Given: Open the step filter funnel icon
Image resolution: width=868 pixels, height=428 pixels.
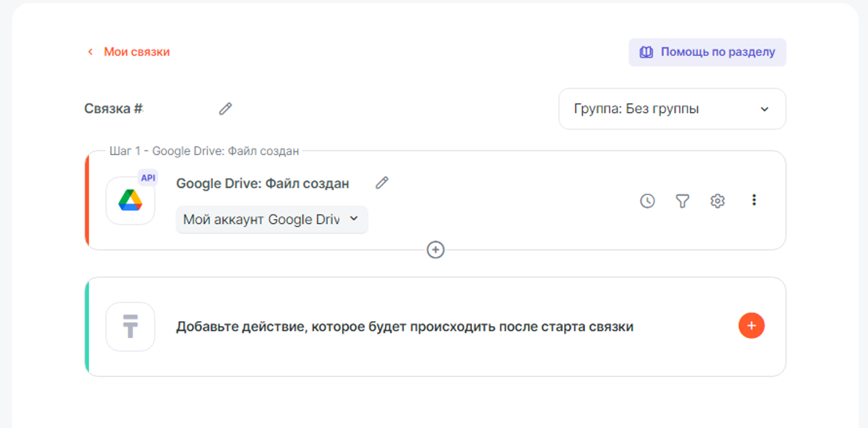Looking at the screenshot, I should point(682,200).
